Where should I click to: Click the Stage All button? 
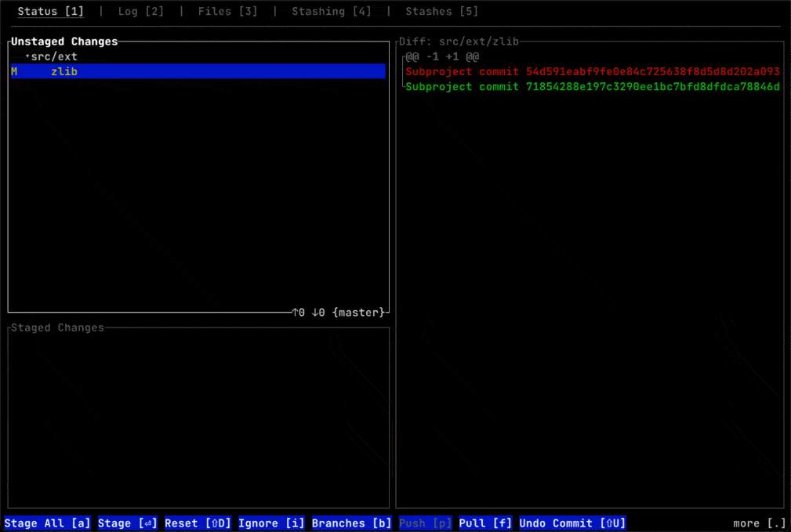(x=47, y=523)
